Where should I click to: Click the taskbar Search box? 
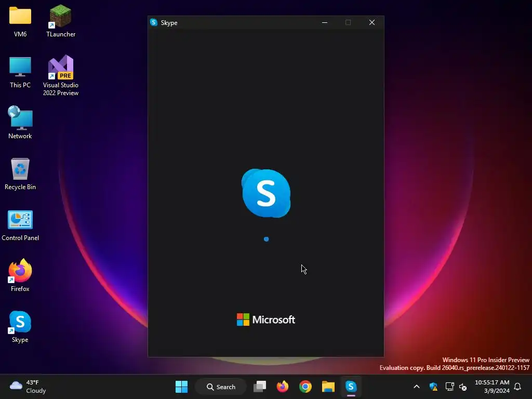pyautogui.click(x=221, y=387)
